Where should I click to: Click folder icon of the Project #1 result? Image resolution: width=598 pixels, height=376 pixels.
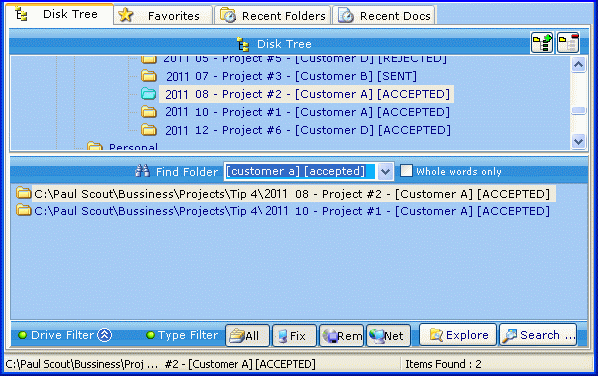pos(24,210)
